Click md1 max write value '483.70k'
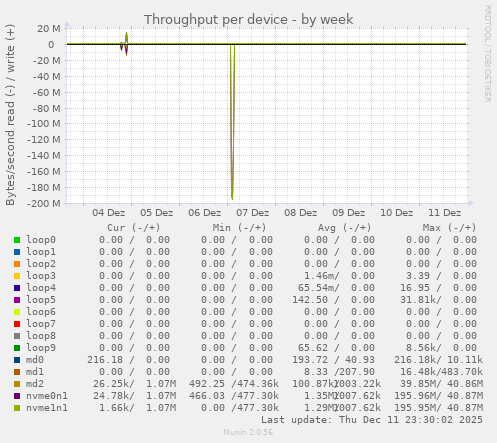 pos(462,372)
